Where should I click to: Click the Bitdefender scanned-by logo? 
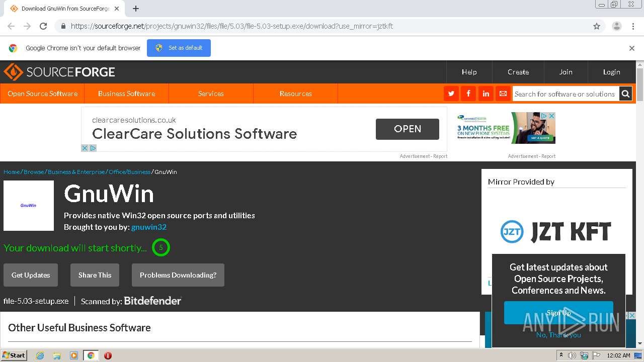(x=152, y=301)
